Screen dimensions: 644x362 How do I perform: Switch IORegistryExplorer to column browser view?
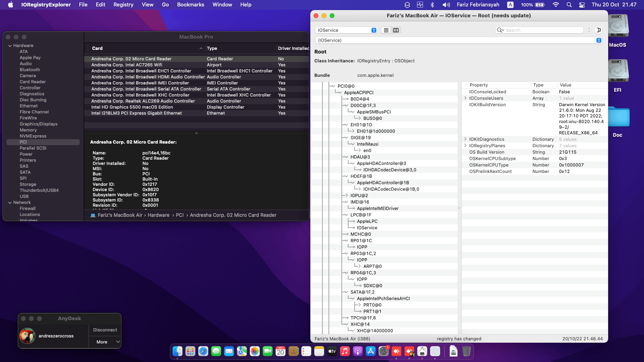[396, 30]
